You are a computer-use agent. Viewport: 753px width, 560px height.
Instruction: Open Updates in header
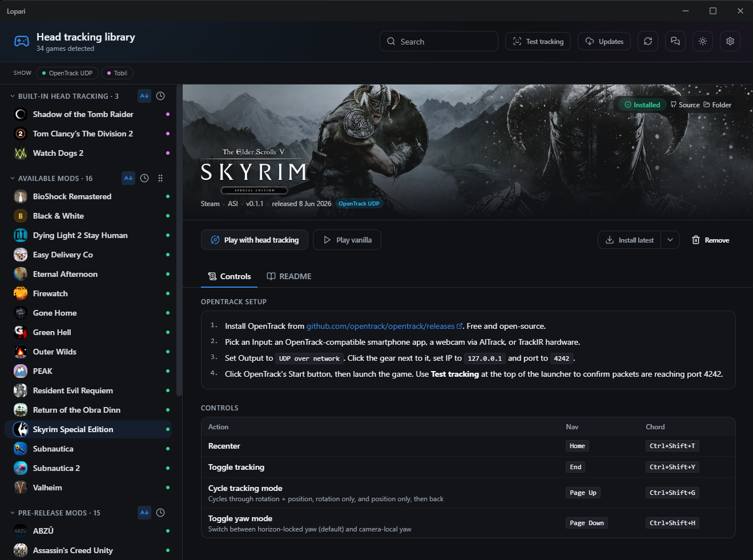604,41
